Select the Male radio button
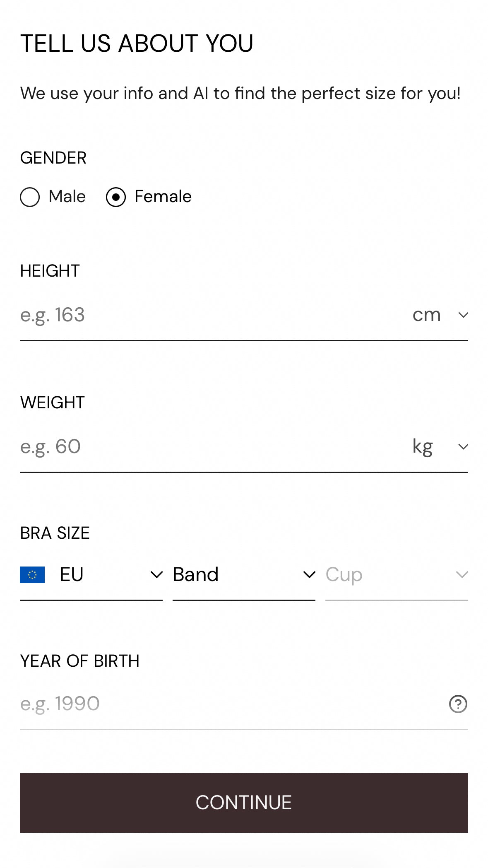Image resolution: width=488 pixels, height=868 pixels. click(x=30, y=197)
